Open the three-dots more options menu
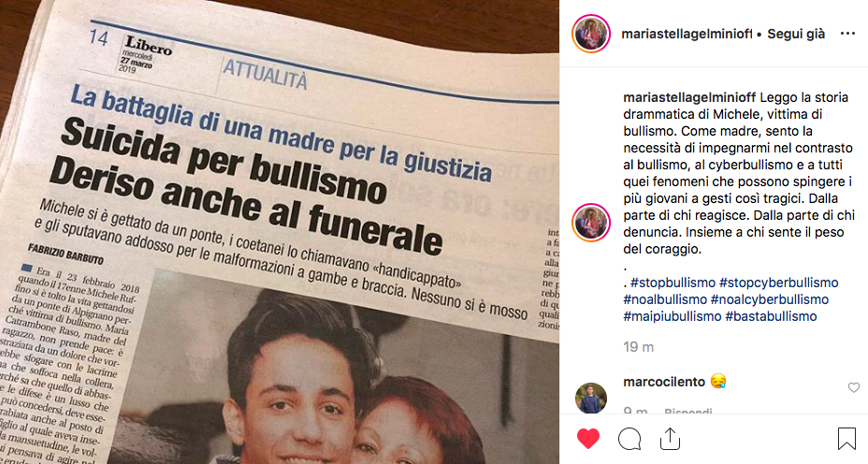The image size is (868, 464). (x=847, y=34)
